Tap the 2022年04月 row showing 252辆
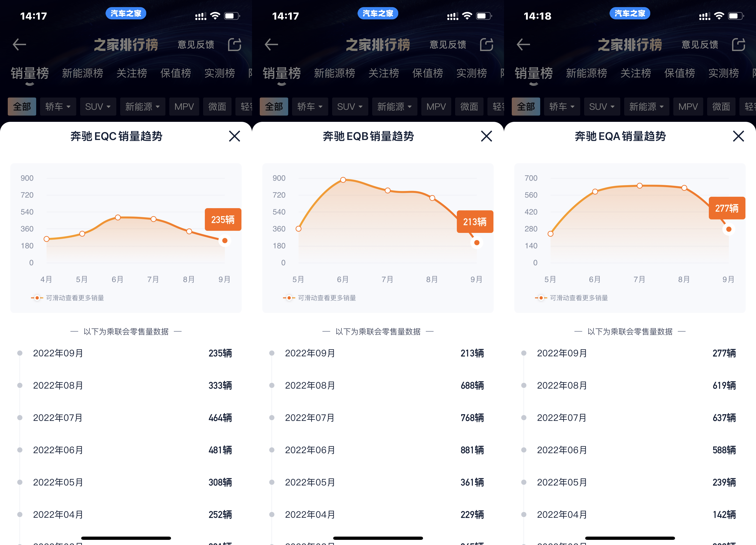Screen dimensions: 756x545 tap(126, 515)
